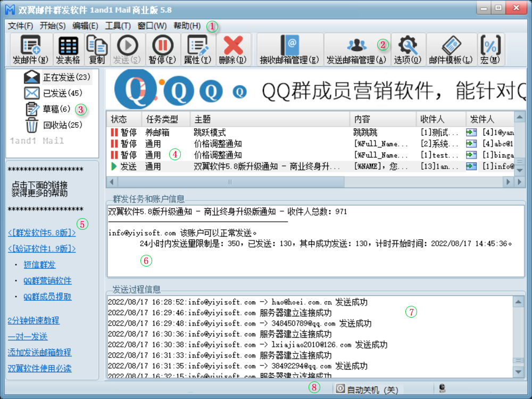Click the task list's vertical scroll up arrow
This screenshot has height=399, width=532.
point(519,118)
